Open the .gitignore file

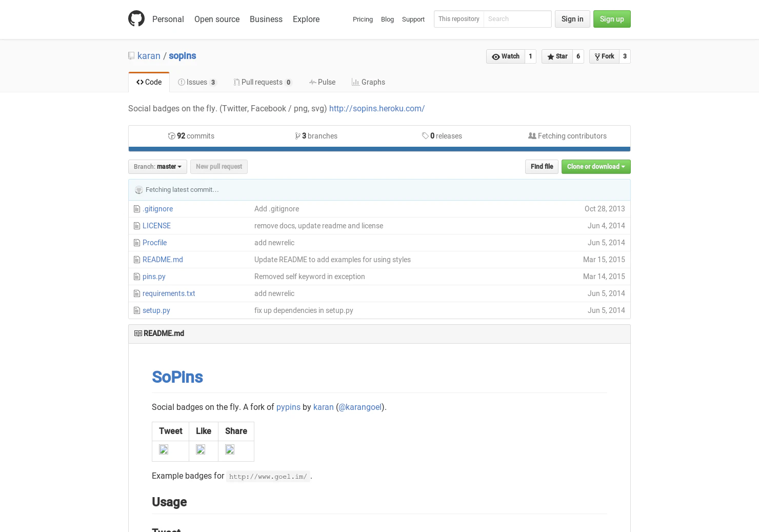click(x=158, y=209)
